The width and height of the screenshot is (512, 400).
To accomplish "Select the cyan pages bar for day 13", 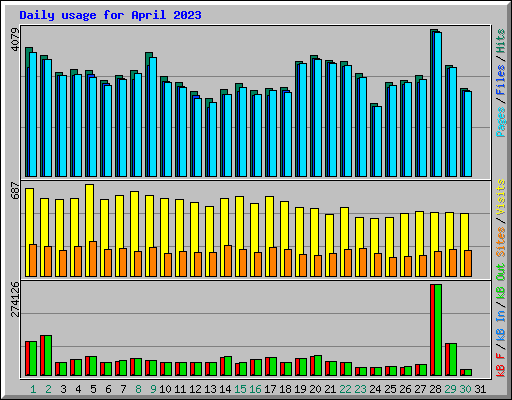I will 213,139.
